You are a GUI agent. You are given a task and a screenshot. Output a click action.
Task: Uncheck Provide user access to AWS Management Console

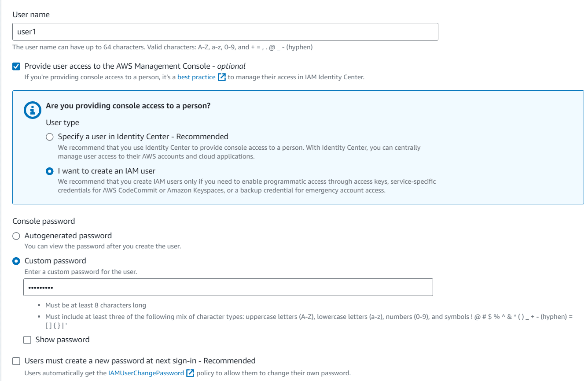coord(16,66)
